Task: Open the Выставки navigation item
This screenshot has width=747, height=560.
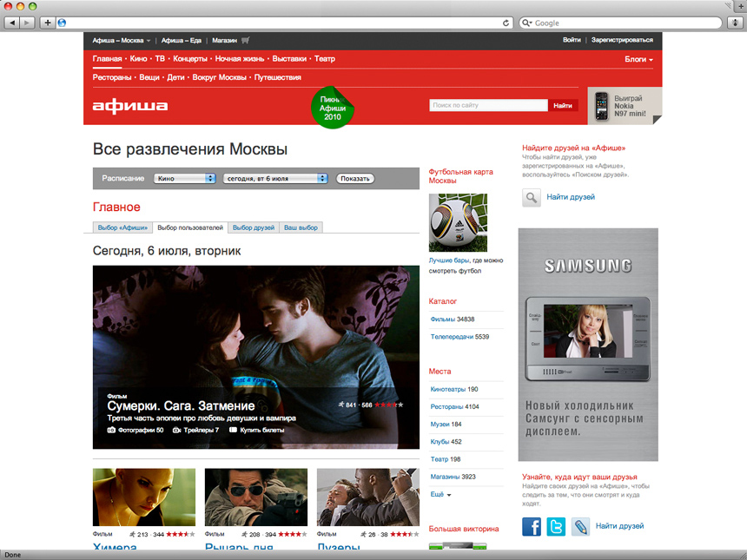Action: pos(289,59)
